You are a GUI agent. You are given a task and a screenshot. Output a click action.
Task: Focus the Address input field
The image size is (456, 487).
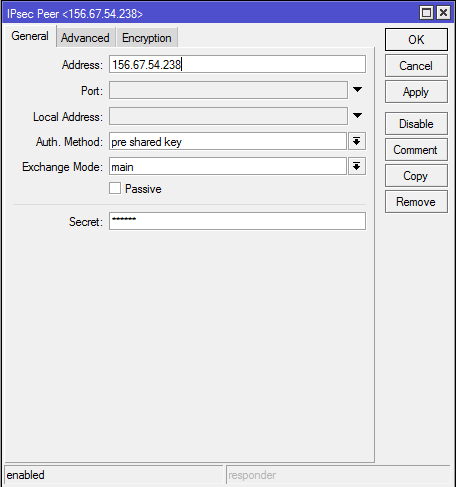(x=237, y=64)
